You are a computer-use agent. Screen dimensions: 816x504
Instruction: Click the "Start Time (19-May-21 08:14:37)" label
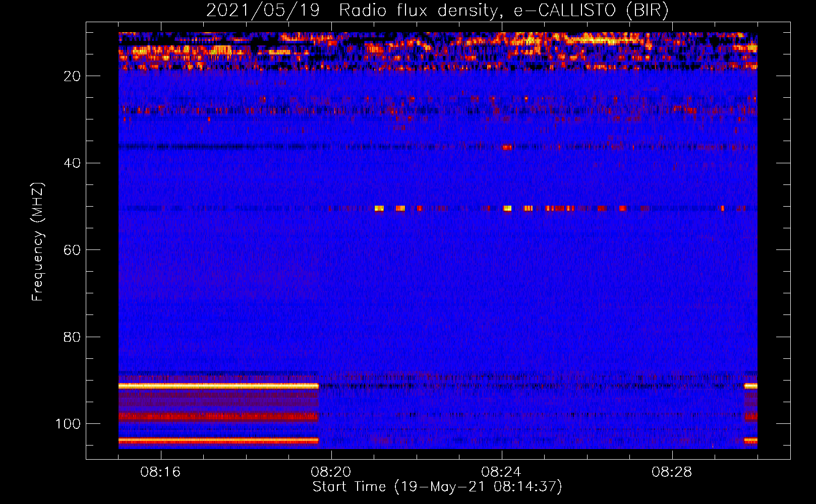(437, 487)
